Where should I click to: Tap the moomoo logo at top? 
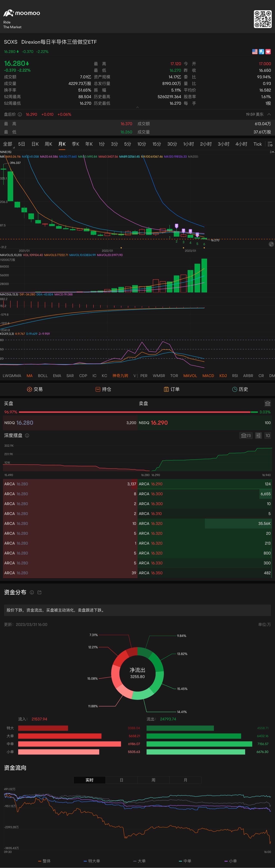tap(21, 13)
